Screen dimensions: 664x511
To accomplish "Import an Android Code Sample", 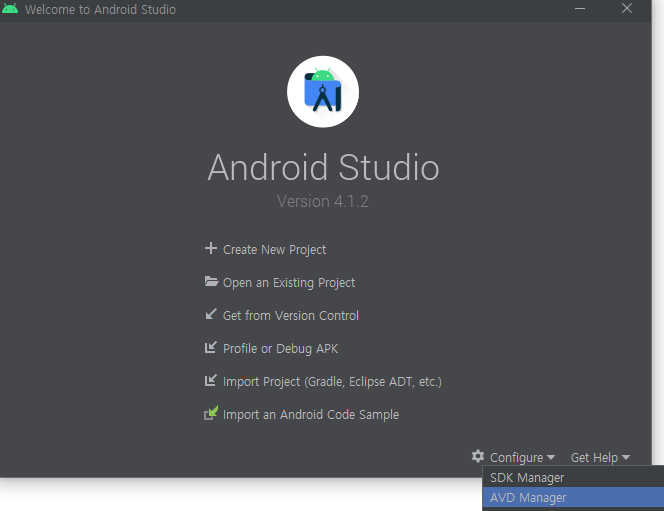I will tap(311, 415).
